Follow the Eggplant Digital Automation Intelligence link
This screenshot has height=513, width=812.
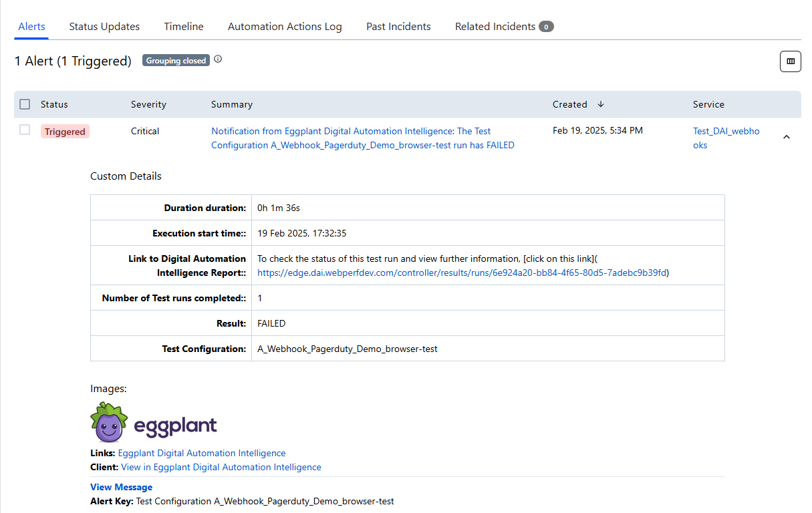[x=202, y=453]
